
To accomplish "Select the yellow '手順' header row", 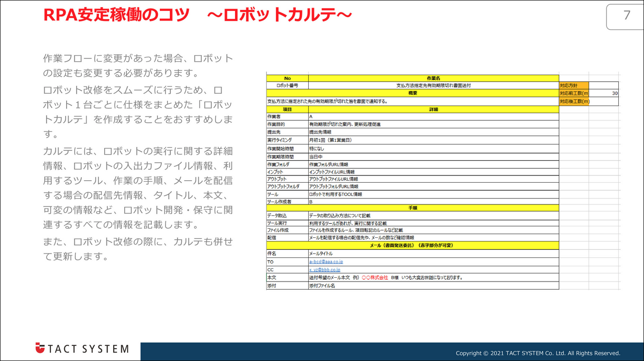I will (x=412, y=208).
